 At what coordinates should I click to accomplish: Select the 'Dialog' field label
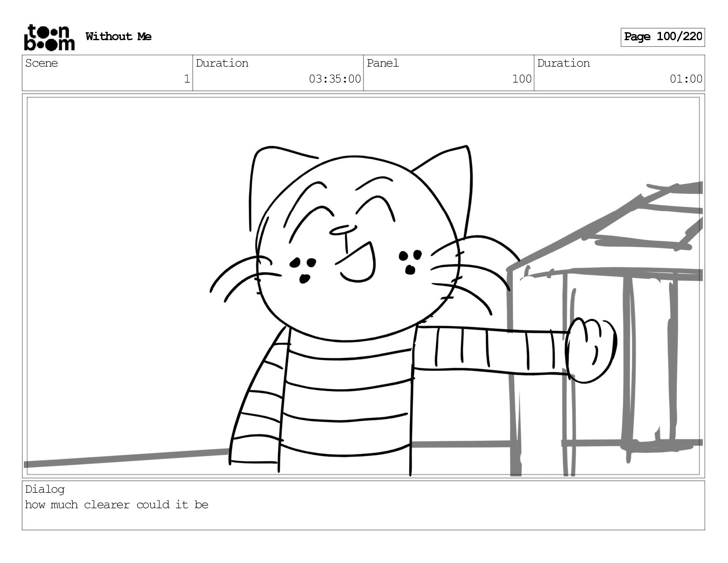(45, 489)
